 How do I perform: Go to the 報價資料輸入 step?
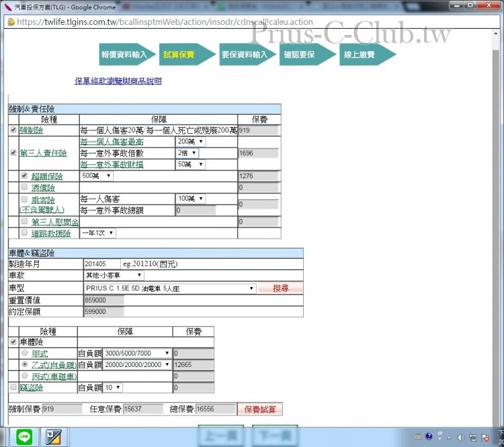127,54
